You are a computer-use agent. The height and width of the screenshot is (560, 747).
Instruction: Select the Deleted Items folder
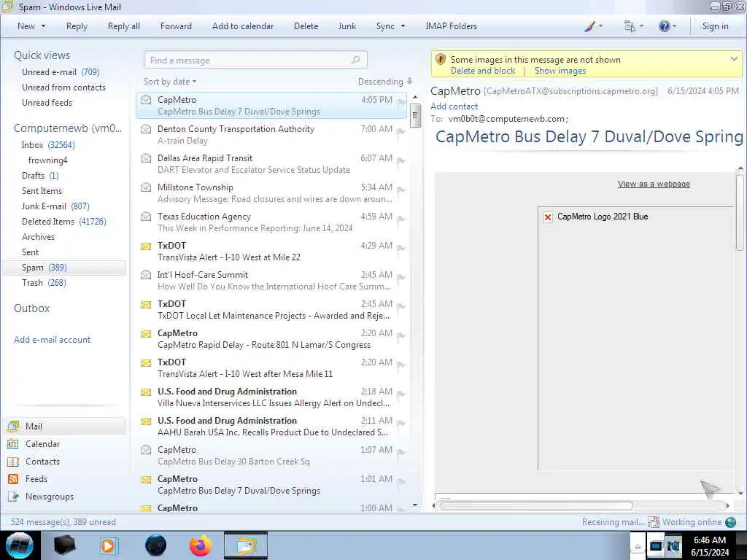tap(64, 222)
